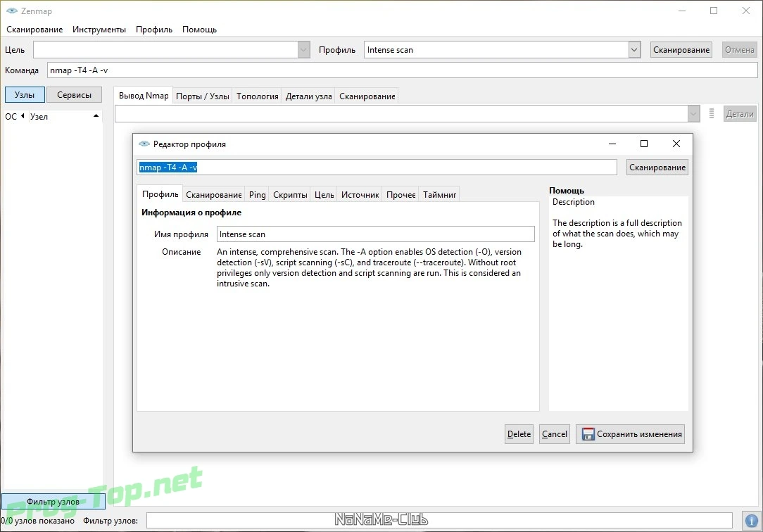Click the 'Помощь' help panel heading

(x=567, y=191)
